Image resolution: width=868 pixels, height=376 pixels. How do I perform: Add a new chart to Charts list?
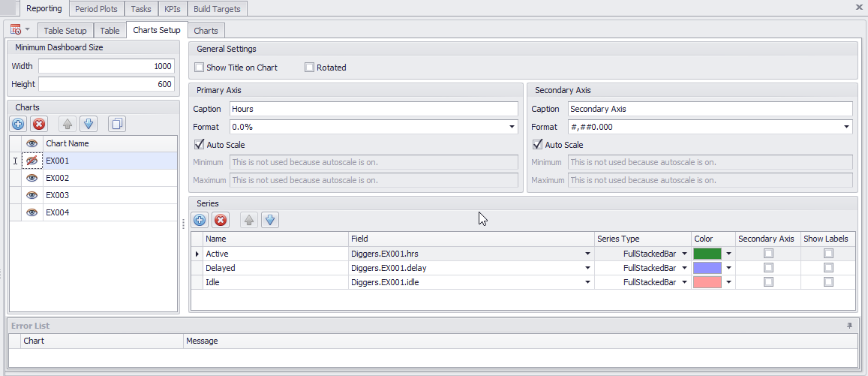click(18, 124)
